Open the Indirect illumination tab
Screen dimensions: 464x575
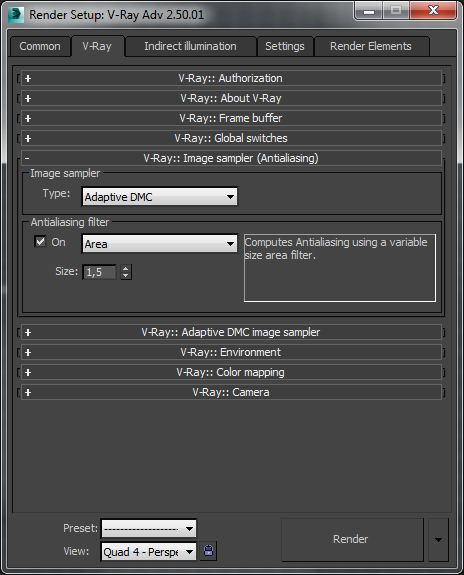tap(190, 46)
